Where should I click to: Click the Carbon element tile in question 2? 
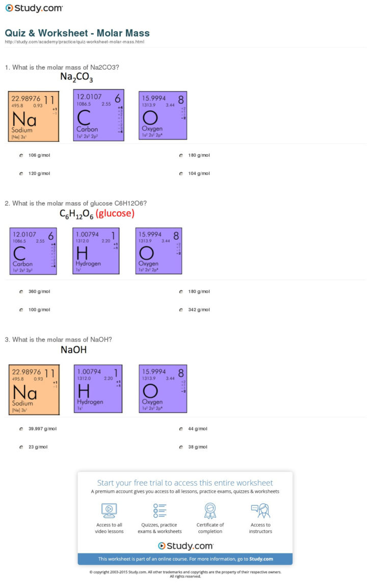pyautogui.click(x=33, y=251)
